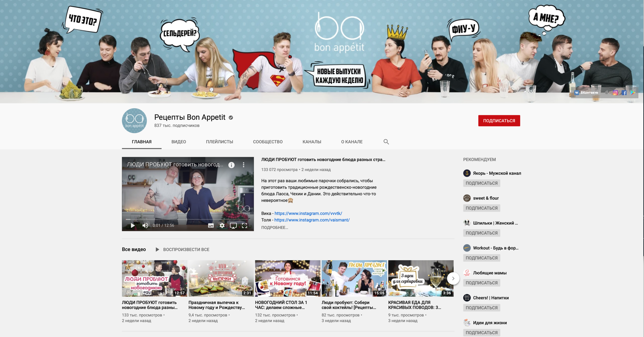Viewport: 644px width, 337px height.
Task: Click the channel search magnifier icon
Action: point(386,142)
